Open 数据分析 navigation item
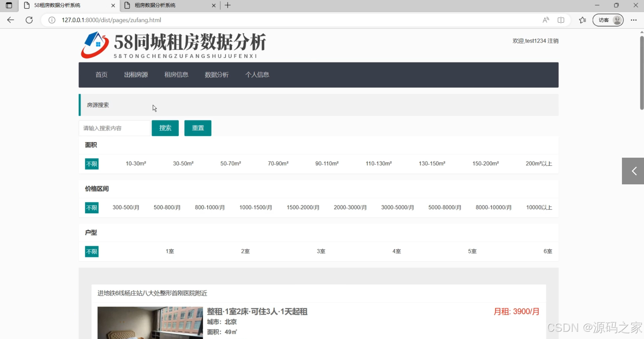Viewport: 644px width, 339px height. [x=216, y=75]
